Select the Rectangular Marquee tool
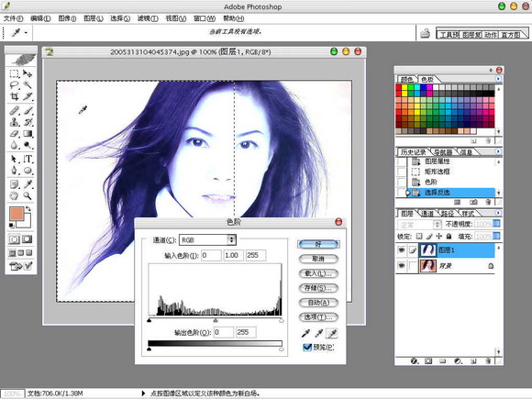 coord(15,73)
